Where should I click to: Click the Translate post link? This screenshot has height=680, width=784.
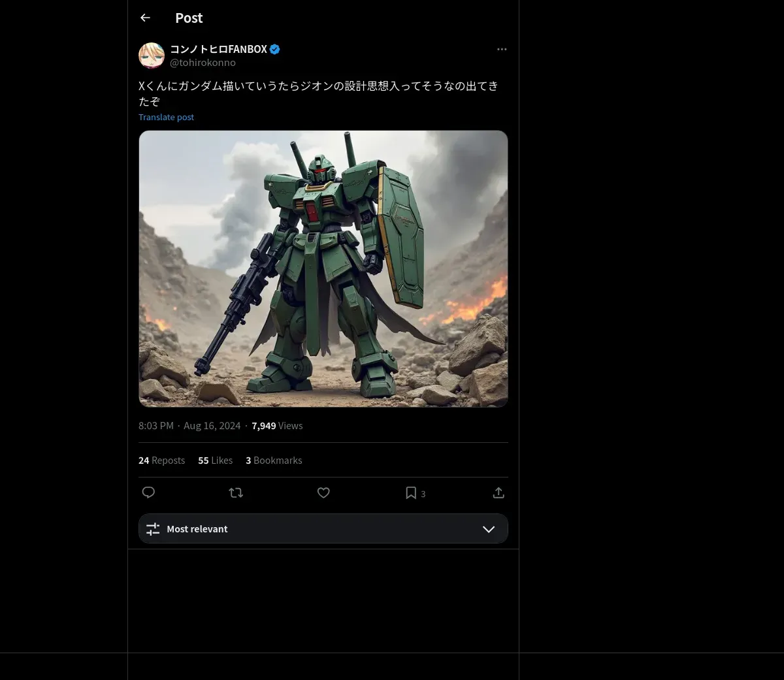166,117
